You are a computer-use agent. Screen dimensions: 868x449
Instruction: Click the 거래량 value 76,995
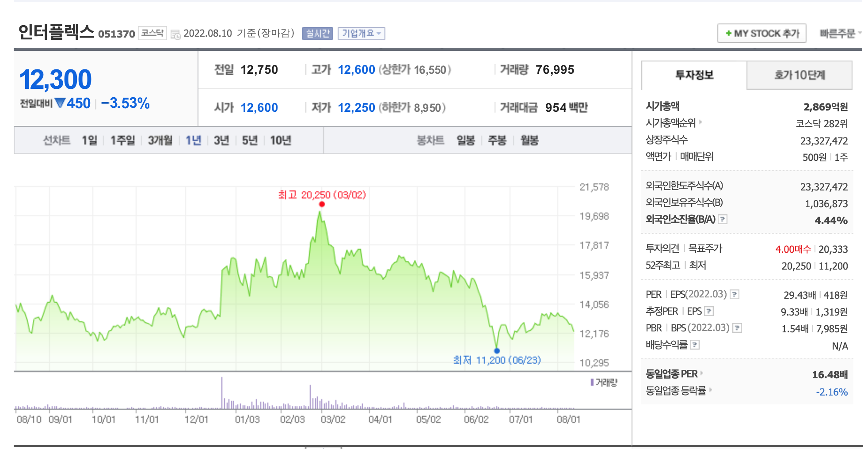(x=555, y=70)
